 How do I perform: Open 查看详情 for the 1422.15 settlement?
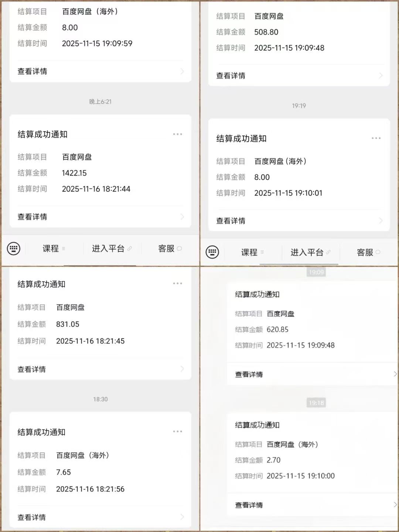click(100, 217)
